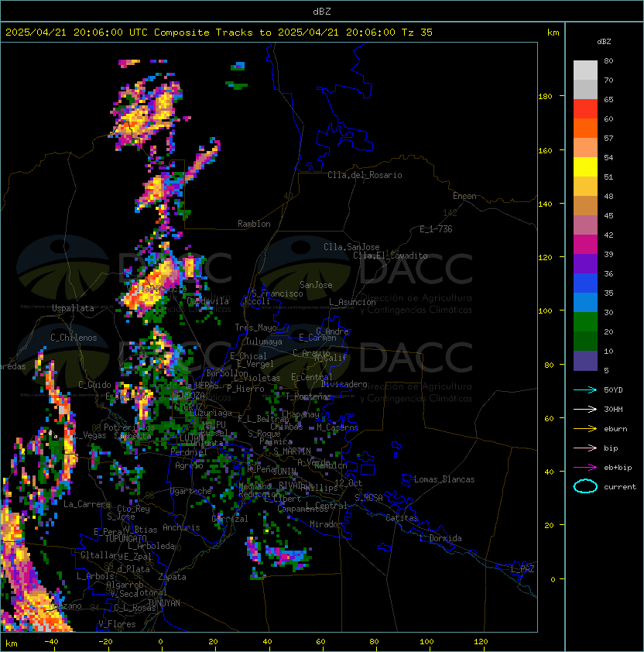Screen dimensions: 644x652
Task: Click the 'Carrizal' map label
Action: coord(230,519)
